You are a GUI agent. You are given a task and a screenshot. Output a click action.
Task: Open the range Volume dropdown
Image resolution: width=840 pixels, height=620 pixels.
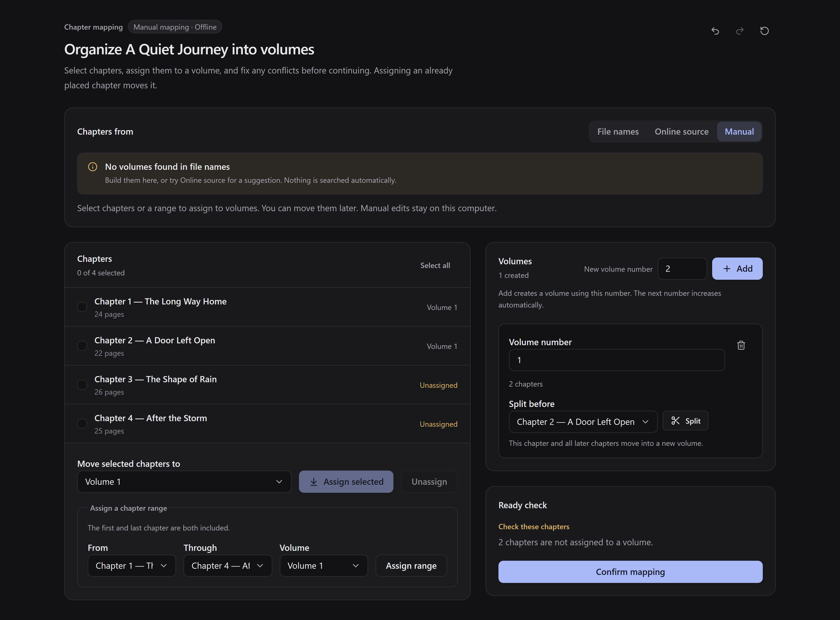click(x=323, y=566)
